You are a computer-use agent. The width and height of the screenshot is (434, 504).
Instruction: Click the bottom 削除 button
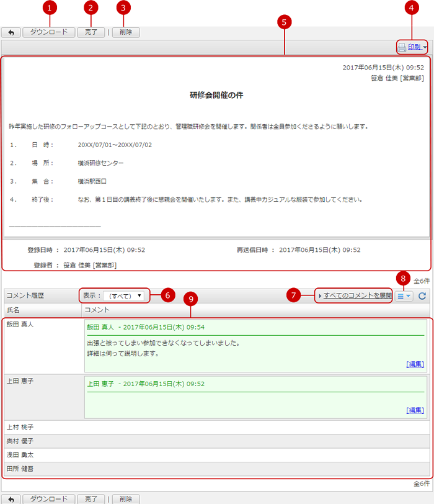pos(126,499)
